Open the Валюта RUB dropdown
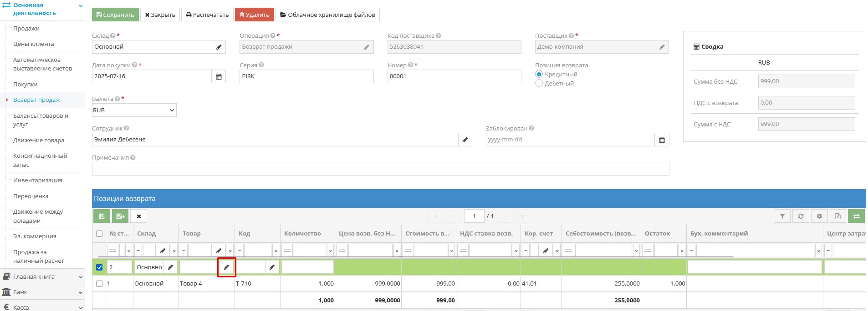 [x=134, y=110]
